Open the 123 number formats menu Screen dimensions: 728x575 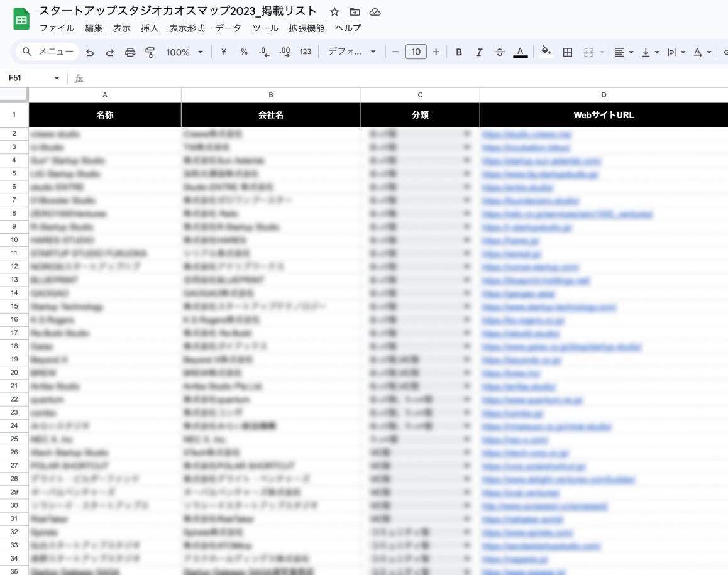coord(306,52)
